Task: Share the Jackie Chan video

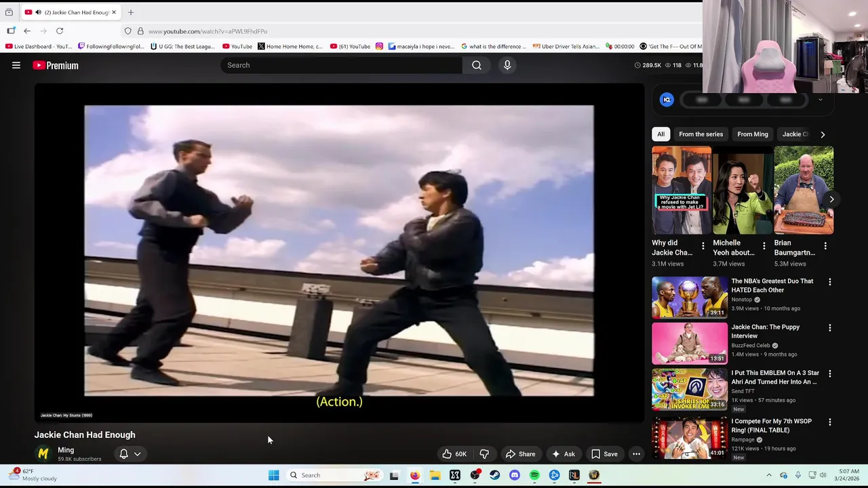Action: [521, 454]
